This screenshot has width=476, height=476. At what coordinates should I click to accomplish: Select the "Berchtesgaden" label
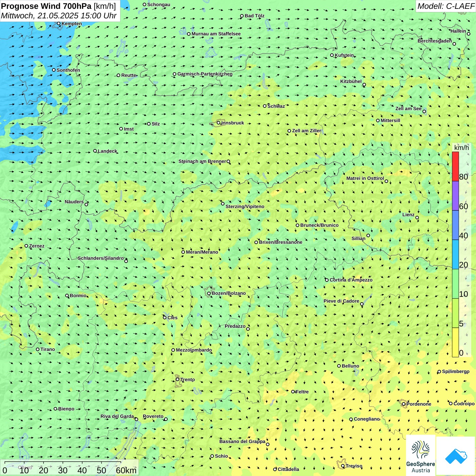[x=435, y=41]
